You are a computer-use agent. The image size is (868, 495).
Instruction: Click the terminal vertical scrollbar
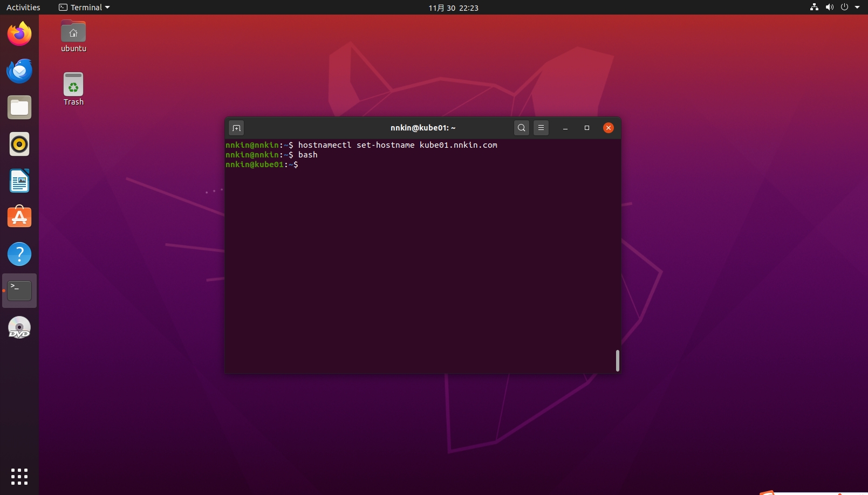point(617,360)
